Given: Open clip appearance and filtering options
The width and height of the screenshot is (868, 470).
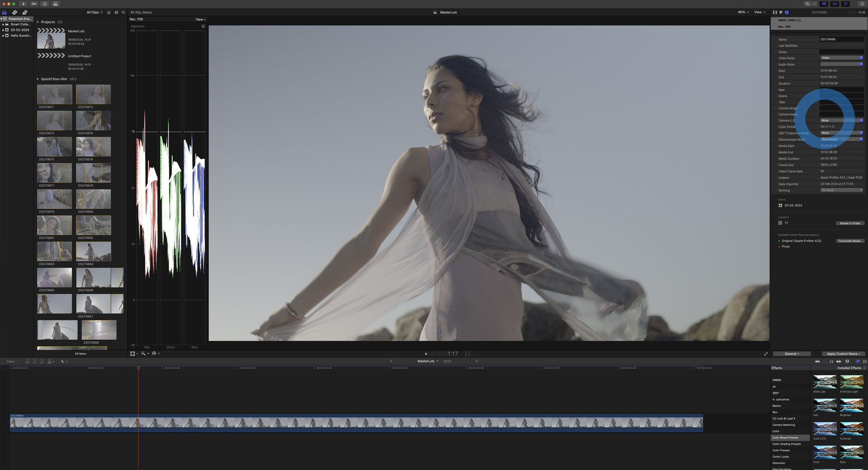Looking at the screenshot, I should tap(116, 12).
